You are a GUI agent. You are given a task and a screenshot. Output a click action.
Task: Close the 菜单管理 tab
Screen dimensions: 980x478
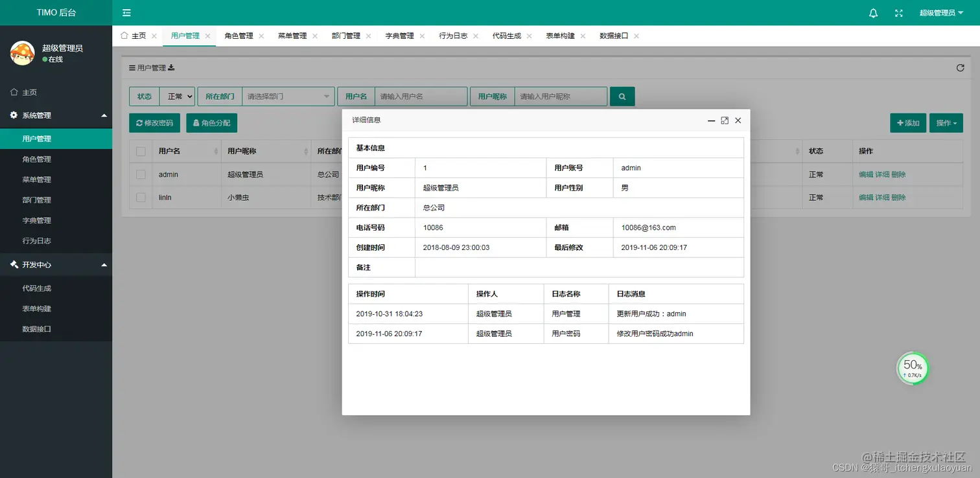[314, 36]
